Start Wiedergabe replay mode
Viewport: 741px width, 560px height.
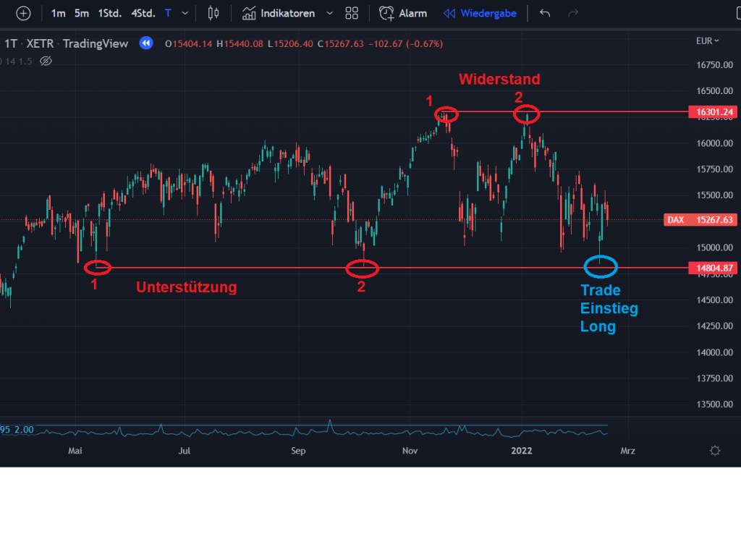click(480, 13)
